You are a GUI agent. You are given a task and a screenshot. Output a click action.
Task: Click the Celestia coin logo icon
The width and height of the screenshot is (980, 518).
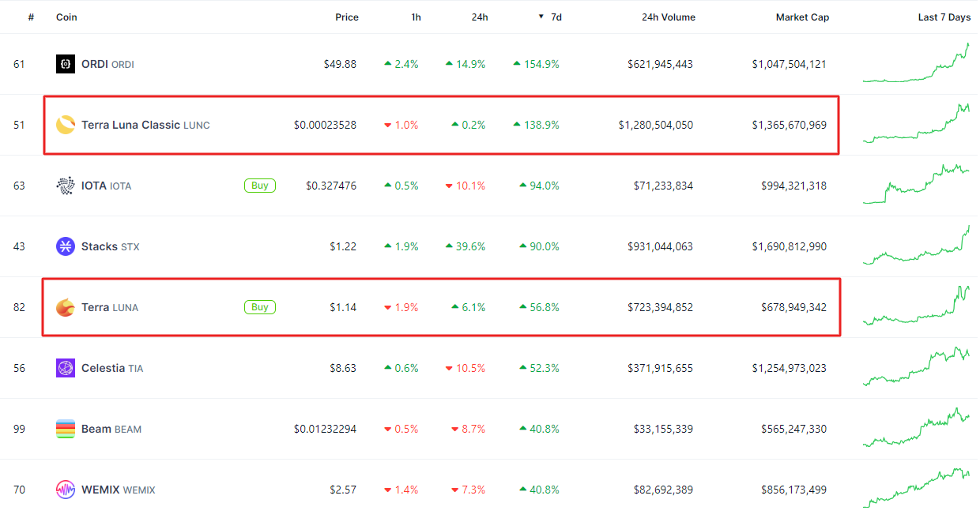tap(66, 368)
